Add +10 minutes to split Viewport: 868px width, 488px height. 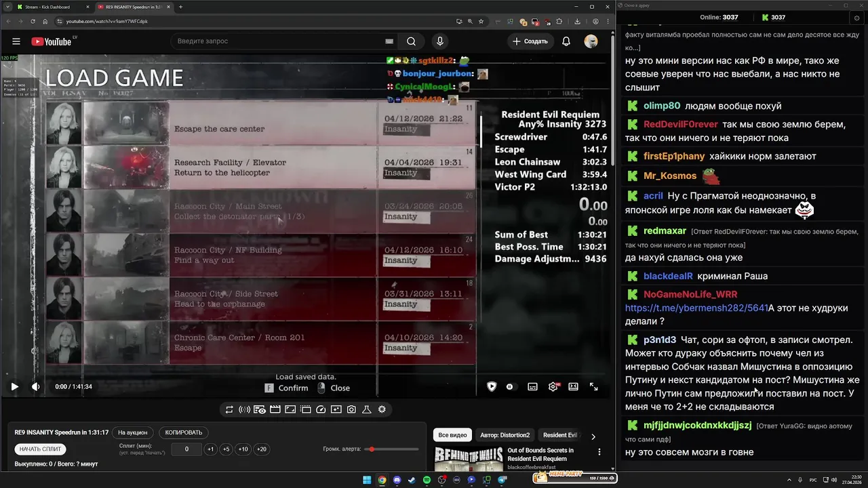(243, 449)
